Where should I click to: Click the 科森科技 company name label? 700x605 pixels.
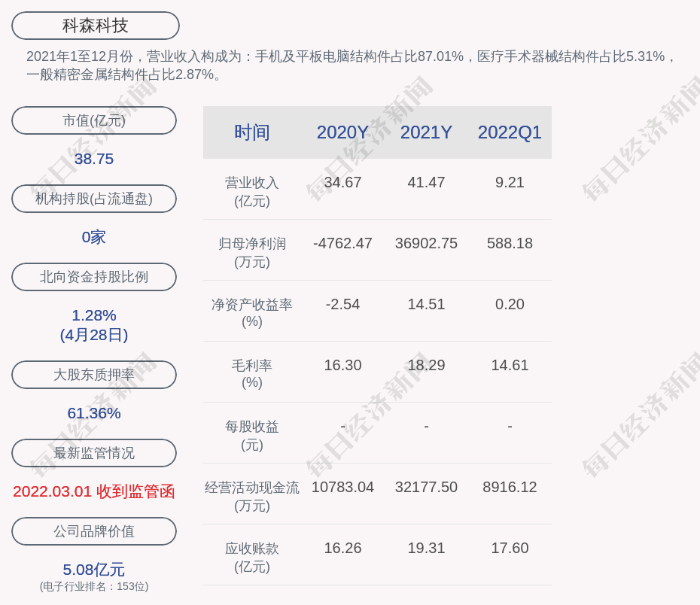pyautogui.click(x=95, y=26)
